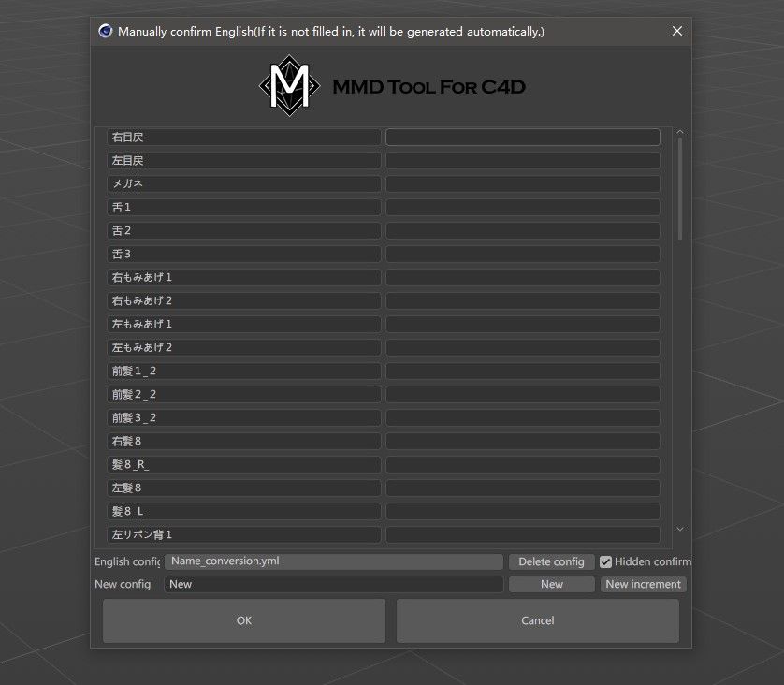Click the English field for 前髪3_2
Image resolution: width=784 pixels, height=685 pixels.
click(x=522, y=417)
